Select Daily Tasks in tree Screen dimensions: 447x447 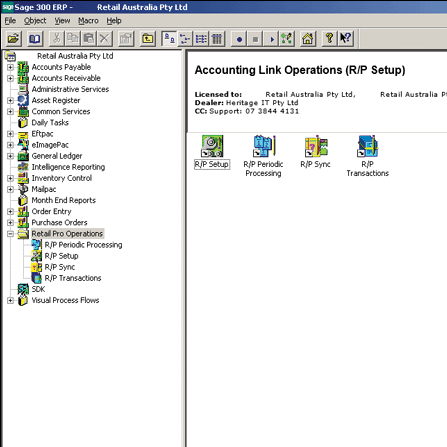50,123
